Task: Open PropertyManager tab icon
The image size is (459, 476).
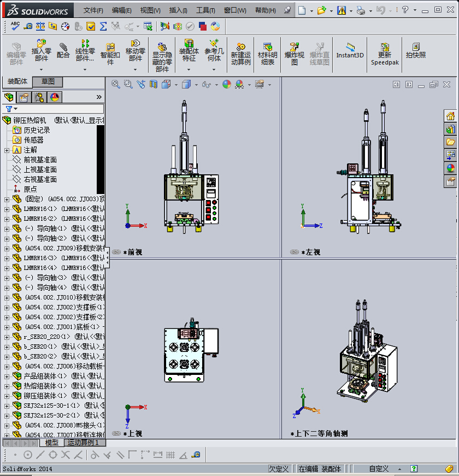Action: (x=23, y=97)
